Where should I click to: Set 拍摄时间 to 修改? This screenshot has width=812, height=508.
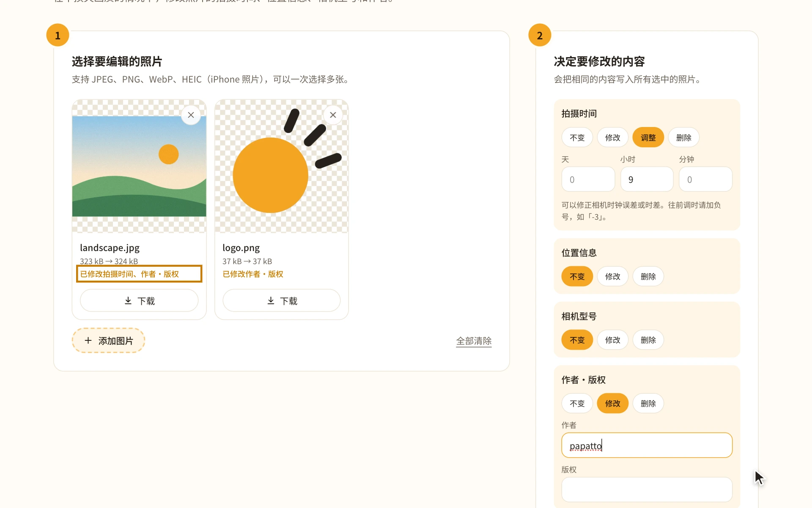tap(612, 138)
